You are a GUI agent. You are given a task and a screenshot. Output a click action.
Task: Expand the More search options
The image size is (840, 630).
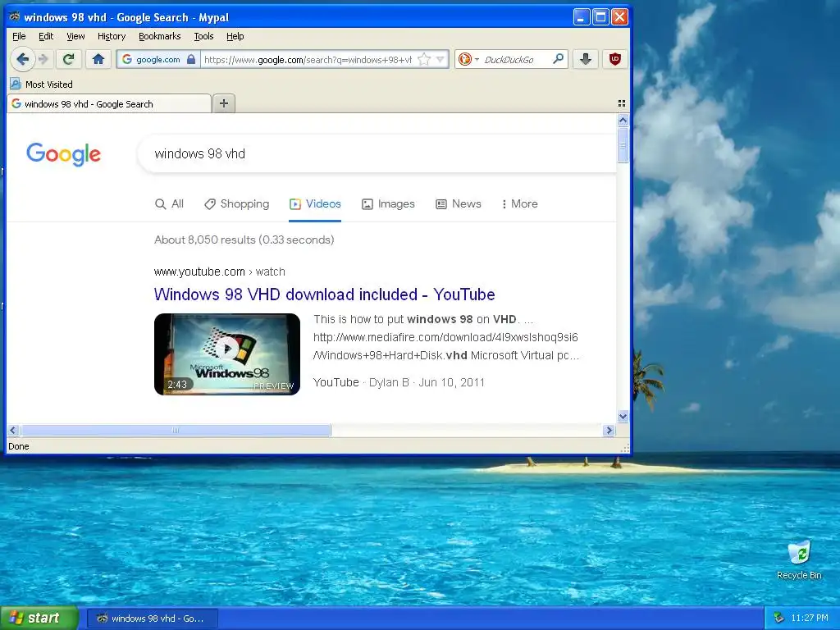coord(519,204)
